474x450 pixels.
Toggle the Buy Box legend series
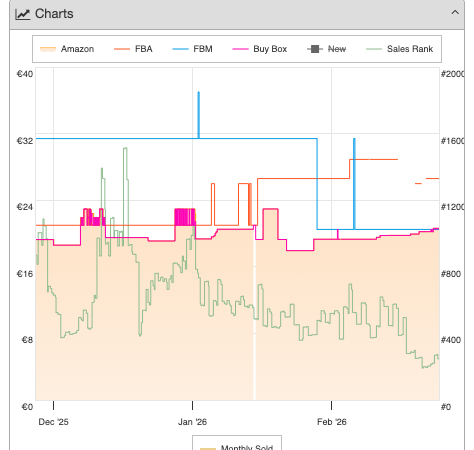pyautogui.click(x=260, y=49)
